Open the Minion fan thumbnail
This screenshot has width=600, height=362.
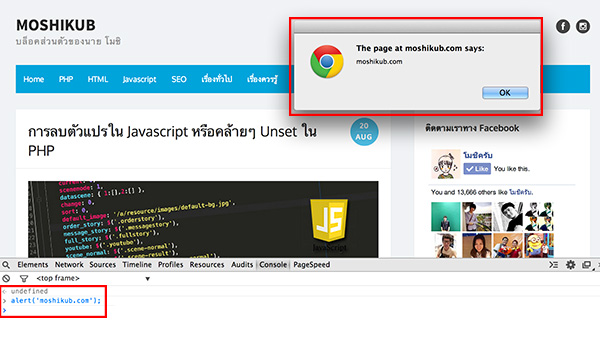coord(539,245)
